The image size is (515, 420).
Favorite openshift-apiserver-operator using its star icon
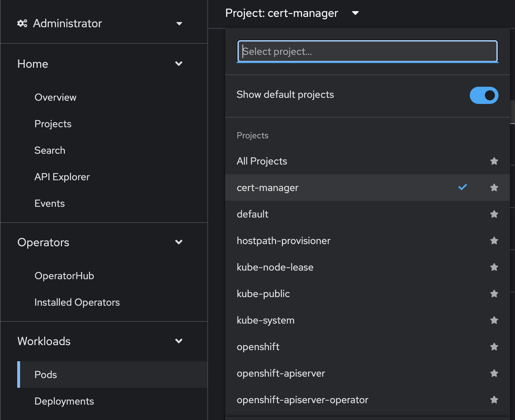coord(494,399)
